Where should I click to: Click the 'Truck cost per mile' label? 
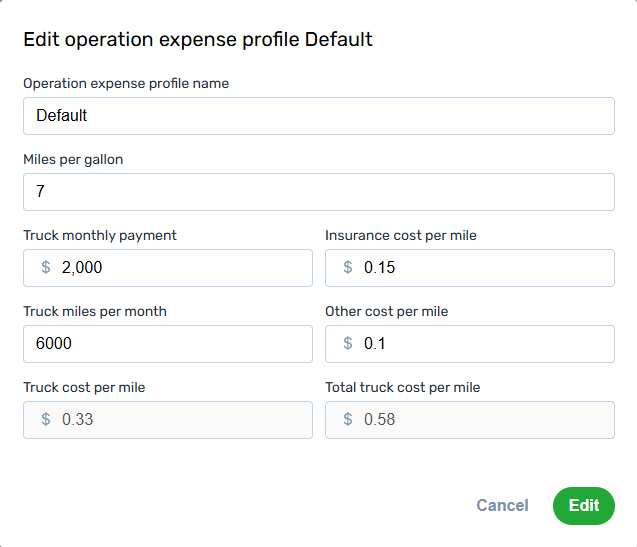[84, 387]
